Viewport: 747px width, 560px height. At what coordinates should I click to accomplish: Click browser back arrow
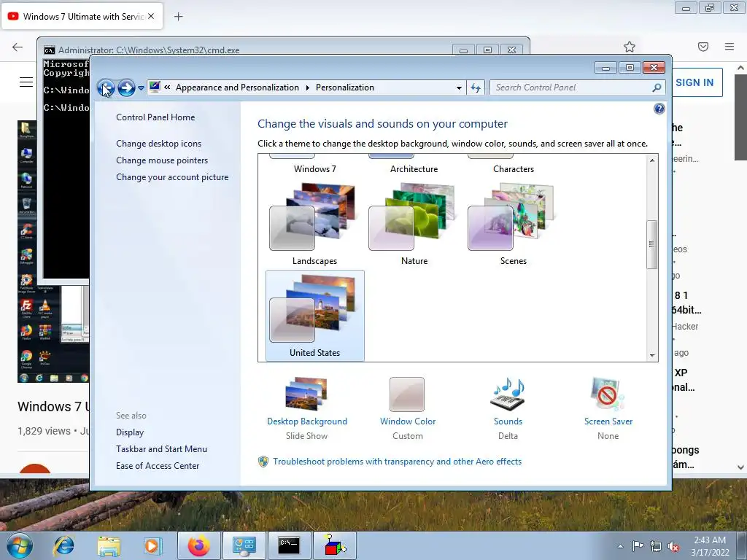(18, 47)
